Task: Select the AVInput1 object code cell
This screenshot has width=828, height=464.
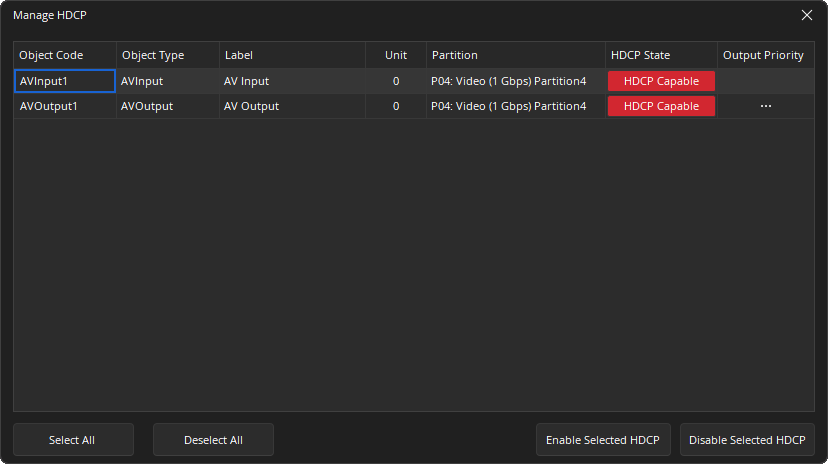Action: [64, 81]
